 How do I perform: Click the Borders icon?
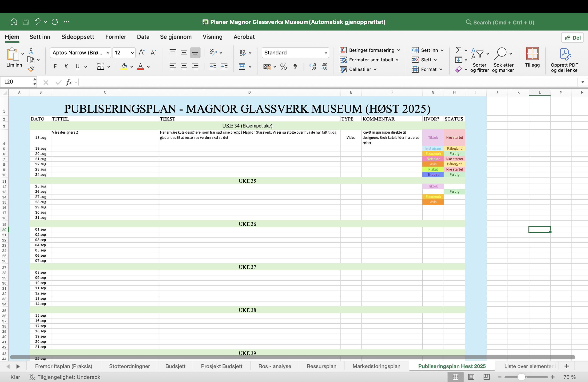[x=101, y=67]
